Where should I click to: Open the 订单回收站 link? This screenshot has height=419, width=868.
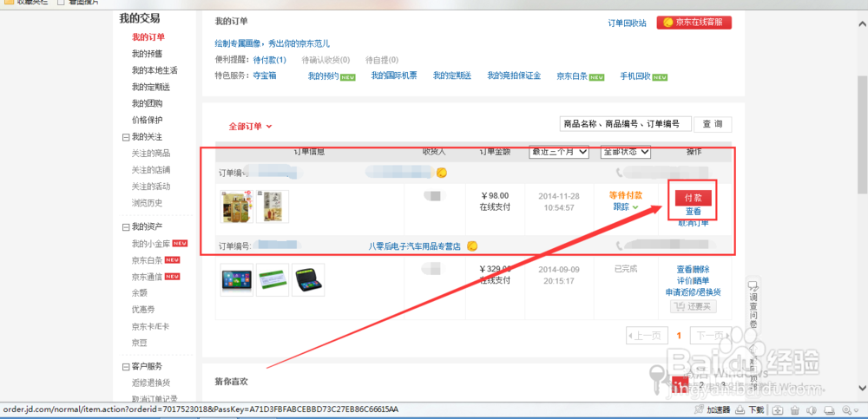click(x=627, y=23)
